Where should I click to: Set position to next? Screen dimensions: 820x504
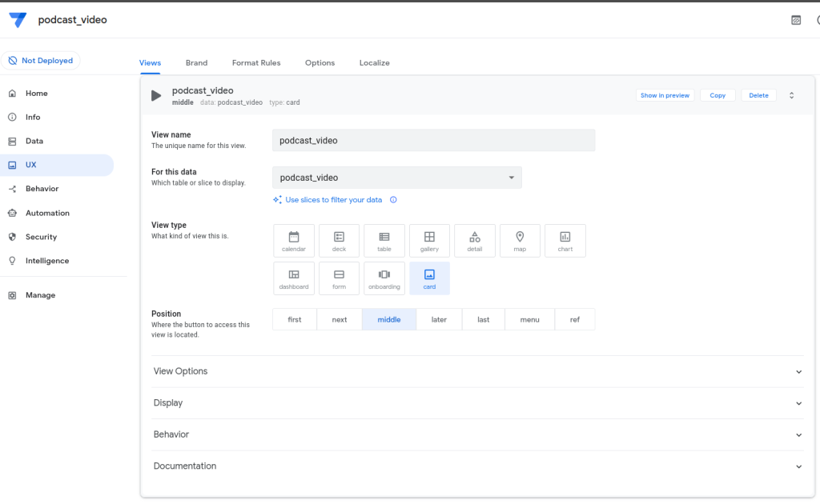tap(340, 320)
